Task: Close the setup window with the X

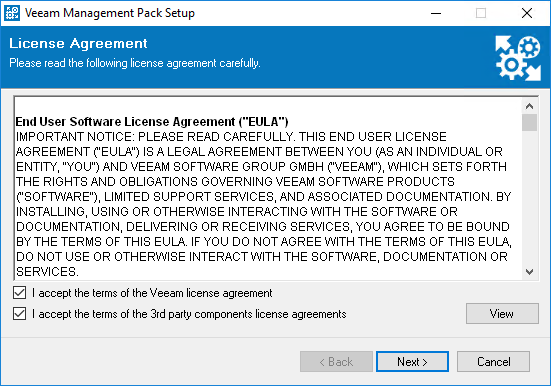Action: (526, 13)
